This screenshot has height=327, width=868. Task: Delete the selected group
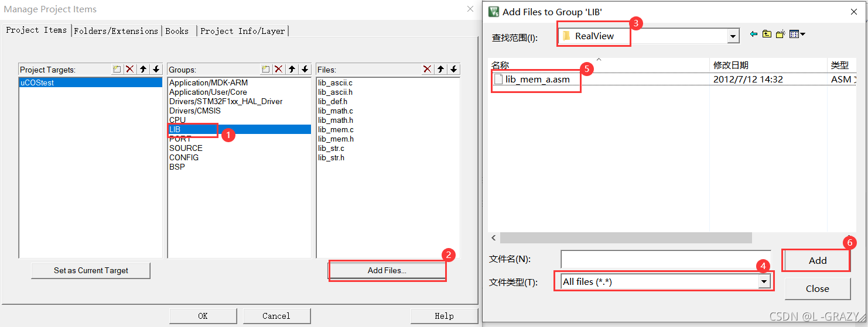tap(279, 69)
